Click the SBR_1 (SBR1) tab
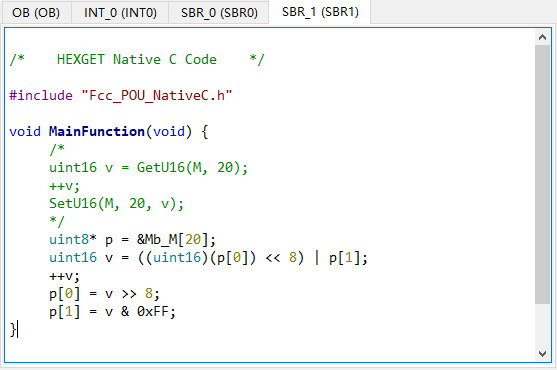The height and width of the screenshot is (370, 557). (320, 12)
